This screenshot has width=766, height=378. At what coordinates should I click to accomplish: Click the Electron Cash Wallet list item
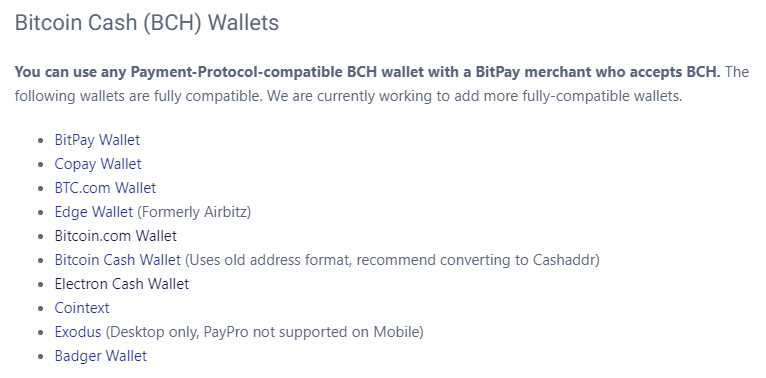122,284
